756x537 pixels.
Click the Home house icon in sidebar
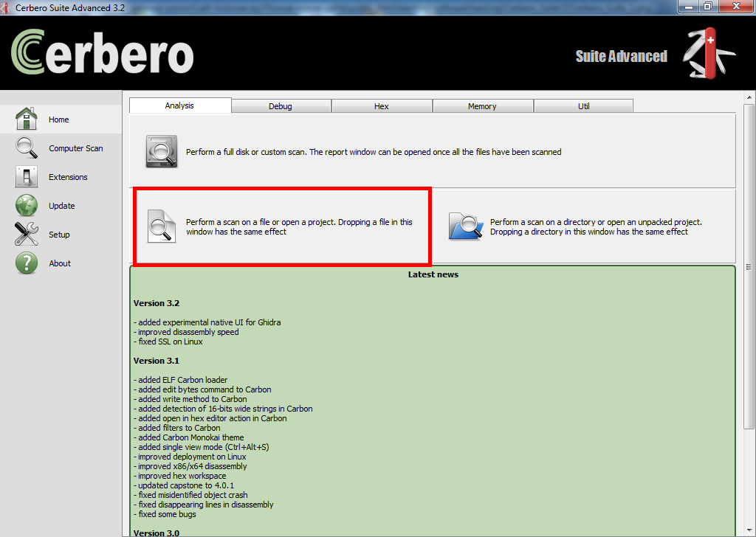(x=27, y=119)
